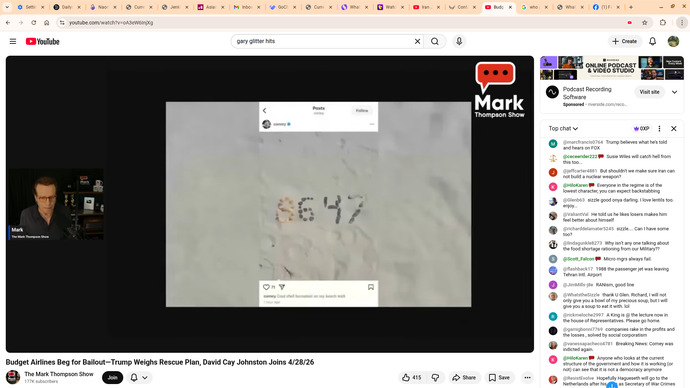Open the tab search dropdown arrow
The height and width of the screenshot is (388, 690).
click(x=7, y=7)
